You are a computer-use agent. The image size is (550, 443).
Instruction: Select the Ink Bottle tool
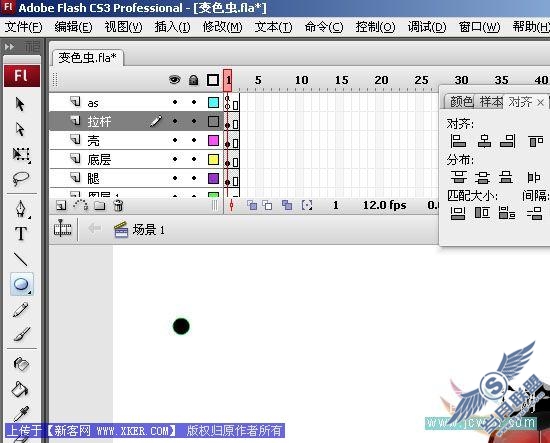(x=21, y=364)
